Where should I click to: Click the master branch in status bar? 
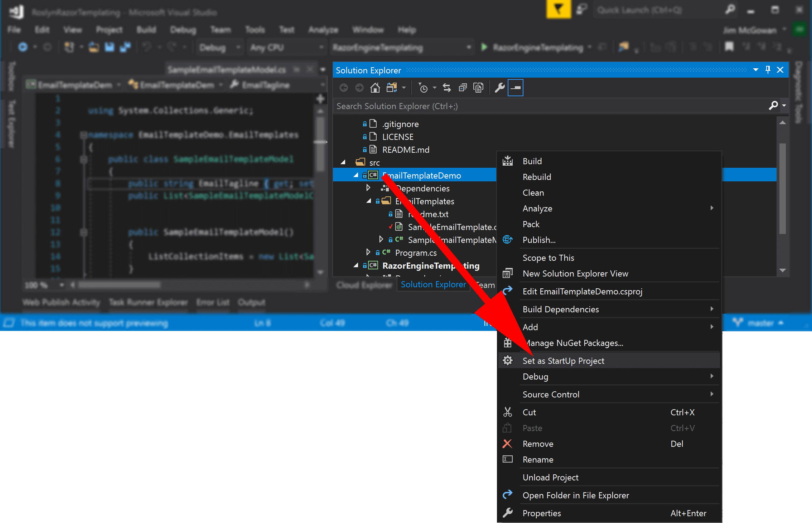point(758,323)
